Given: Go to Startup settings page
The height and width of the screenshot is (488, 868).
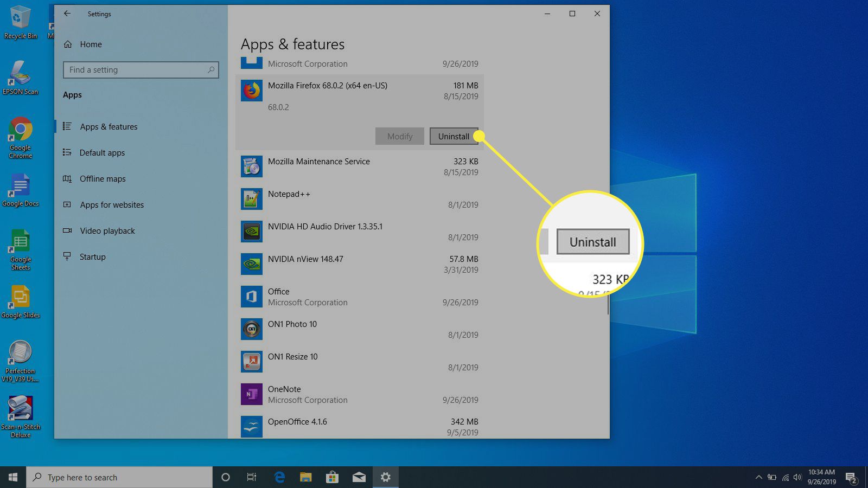Looking at the screenshot, I should coord(92,257).
